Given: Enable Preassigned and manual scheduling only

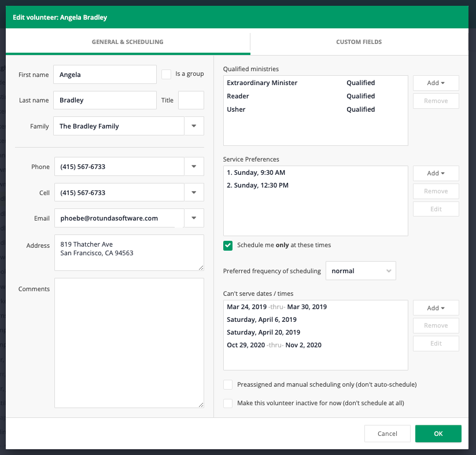Looking at the screenshot, I should pyautogui.click(x=228, y=385).
